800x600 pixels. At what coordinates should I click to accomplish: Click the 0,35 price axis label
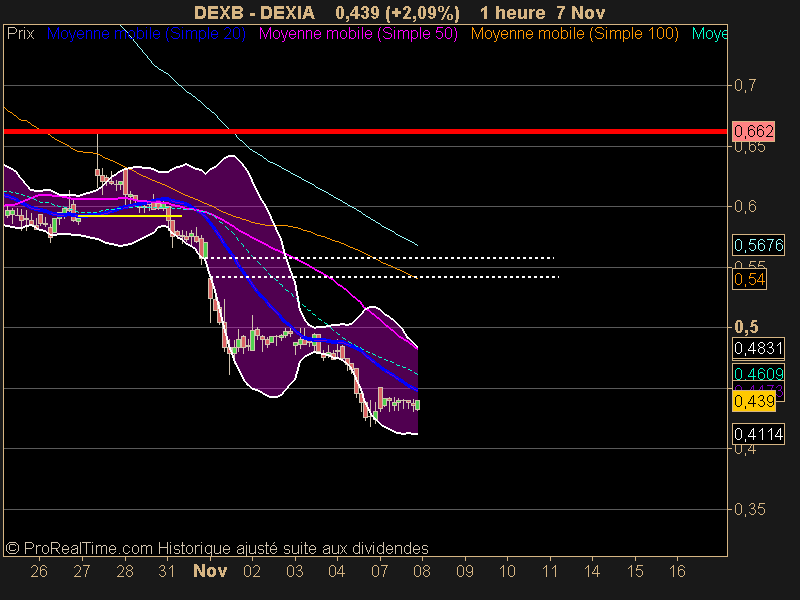pyautogui.click(x=749, y=509)
